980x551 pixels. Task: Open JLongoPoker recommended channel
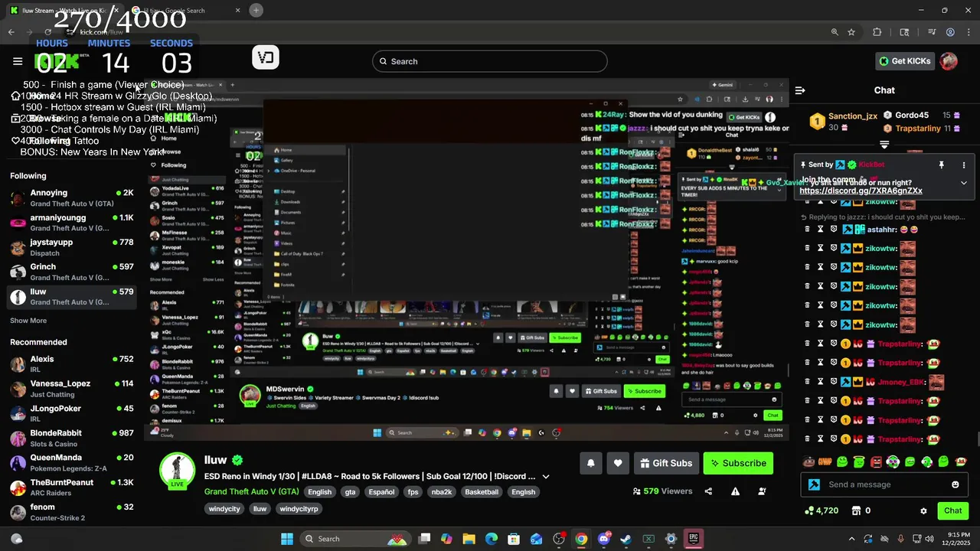click(72, 413)
